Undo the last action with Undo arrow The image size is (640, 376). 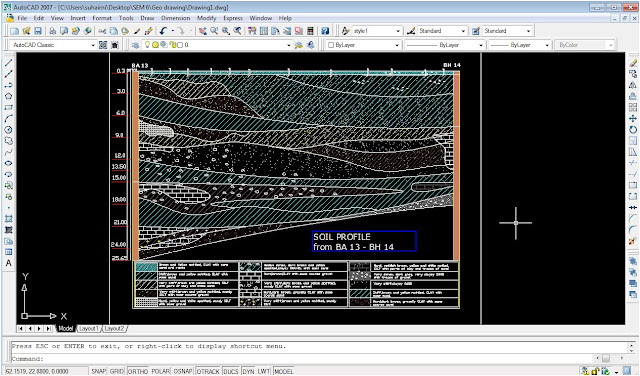pyautogui.click(x=164, y=31)
